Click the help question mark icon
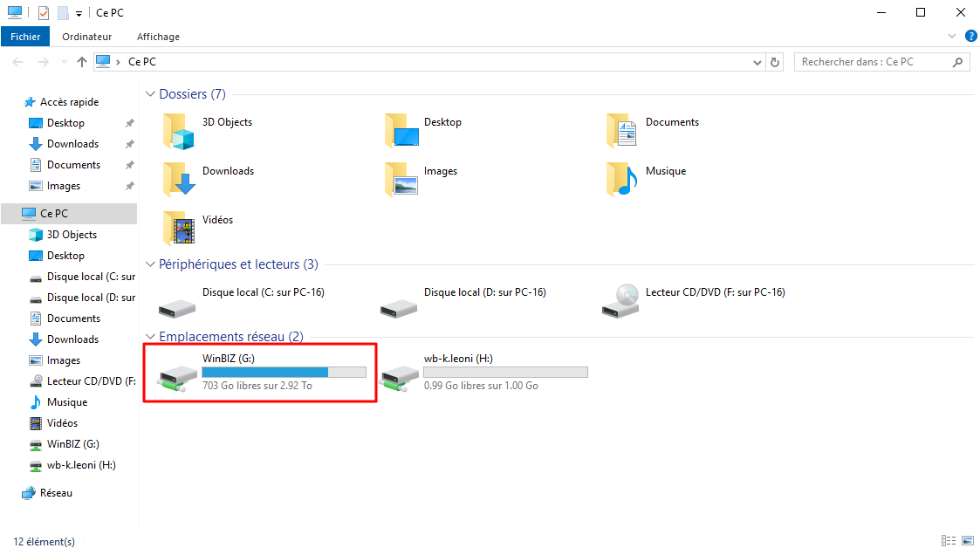This screenshot has width=980, height=555. 970,37
